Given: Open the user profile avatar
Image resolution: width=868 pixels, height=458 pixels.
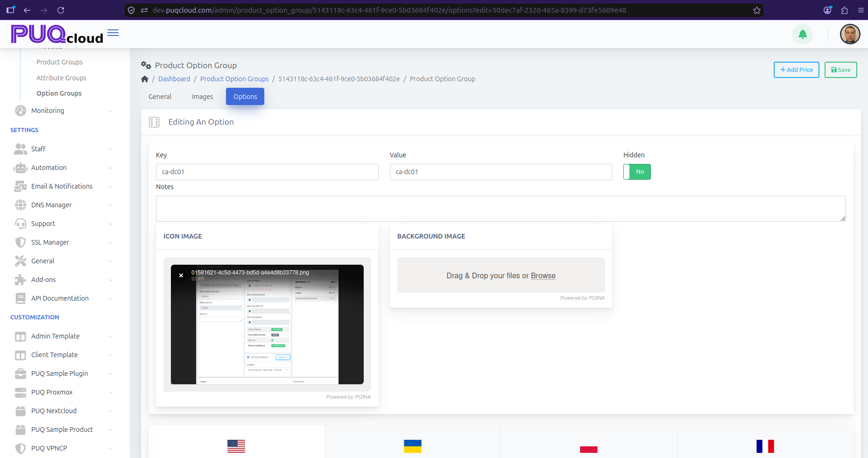Looking at the screenshot, I should [x=850, y=34].
